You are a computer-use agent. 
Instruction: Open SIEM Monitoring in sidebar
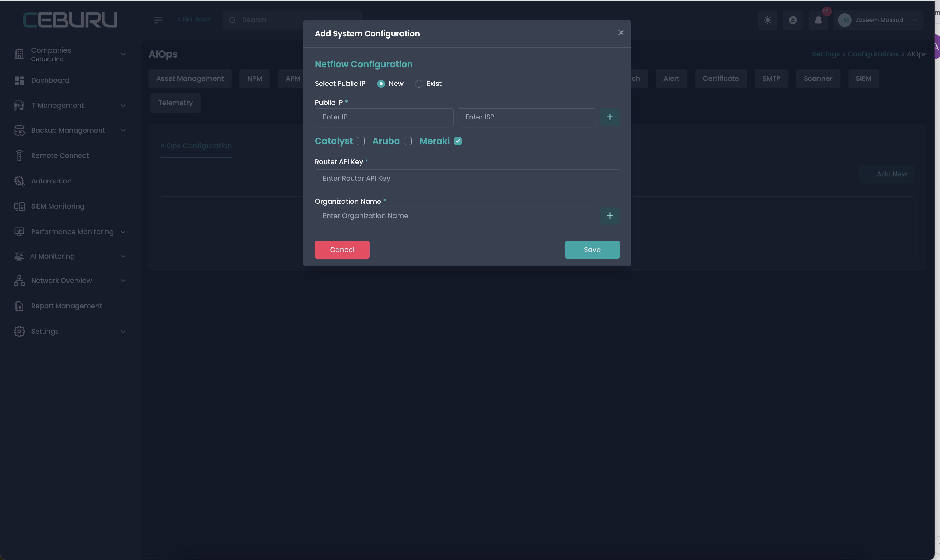click(57, 206)
